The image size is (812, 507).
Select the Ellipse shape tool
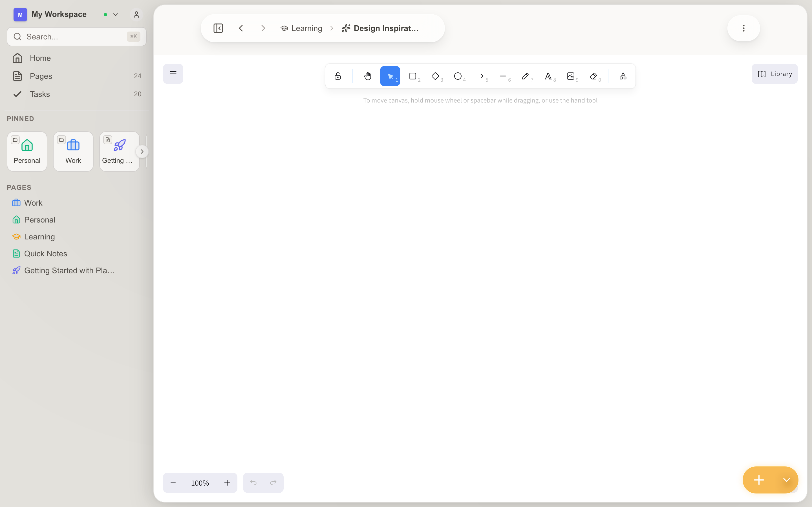click(x=458, y=76)
